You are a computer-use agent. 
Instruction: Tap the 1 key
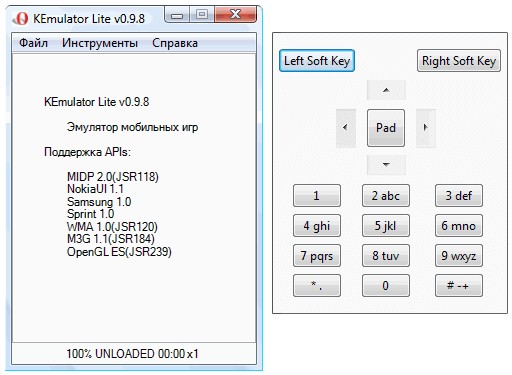click(x=317, y=196)
